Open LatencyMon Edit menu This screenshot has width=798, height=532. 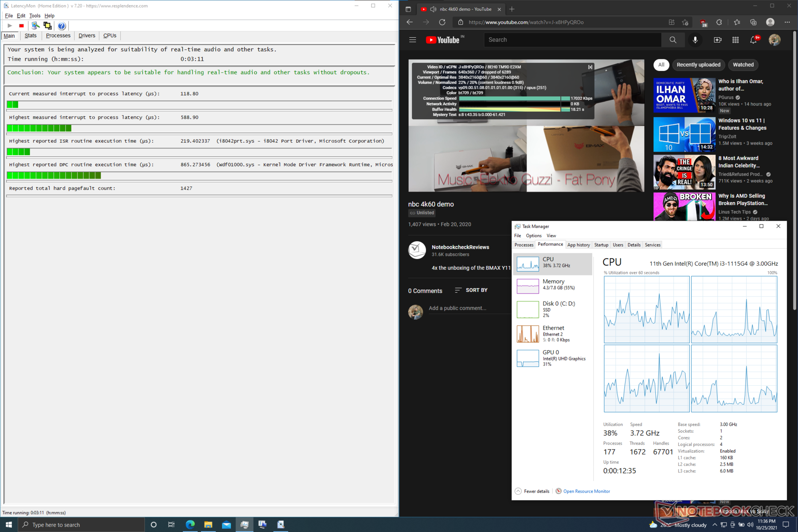pyautogui.click(x=21, y=16)
